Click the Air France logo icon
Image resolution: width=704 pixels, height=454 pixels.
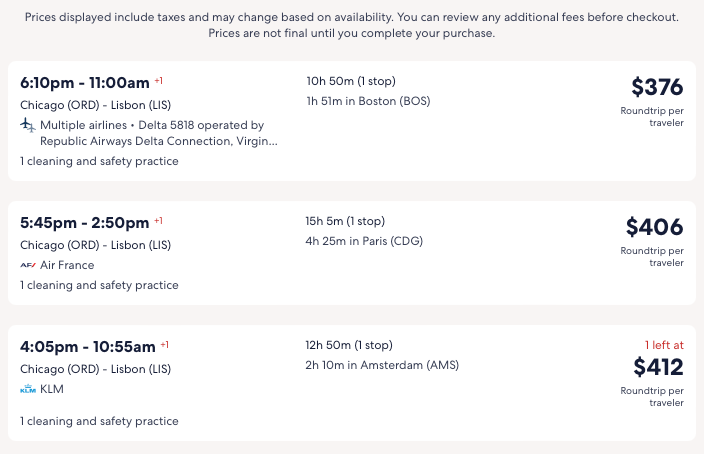coord(27,265)
